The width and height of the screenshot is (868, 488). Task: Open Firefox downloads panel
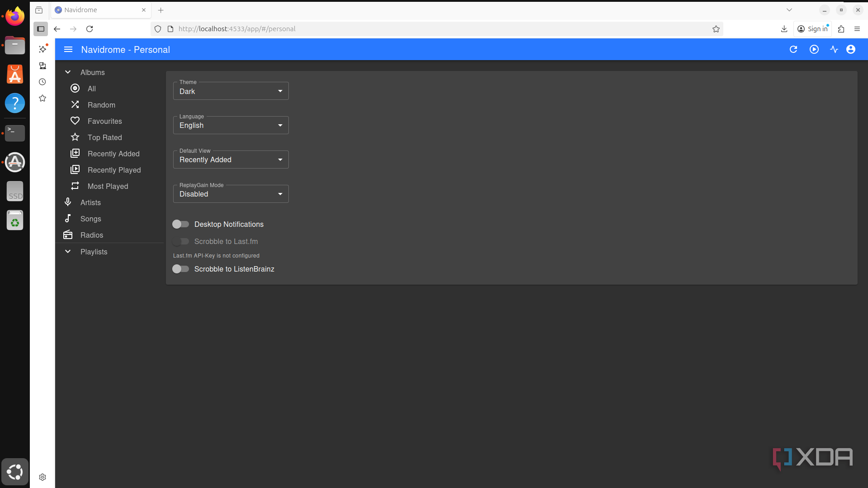(784, 29)
